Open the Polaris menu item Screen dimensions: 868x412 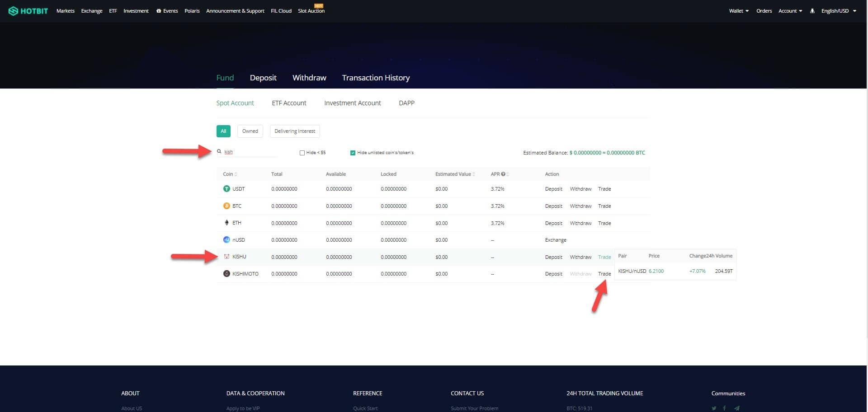pos(192,11)
